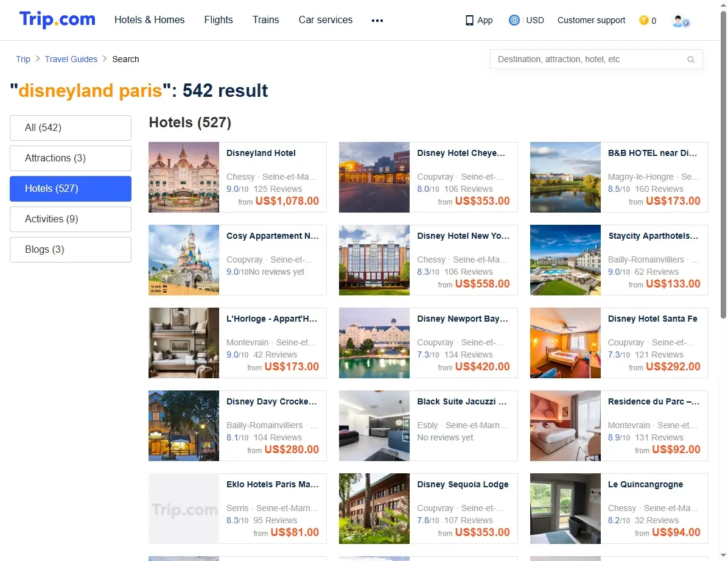Click the 160 Reviews text
Viewport: 728px width, 561px height.
[659, 189]
